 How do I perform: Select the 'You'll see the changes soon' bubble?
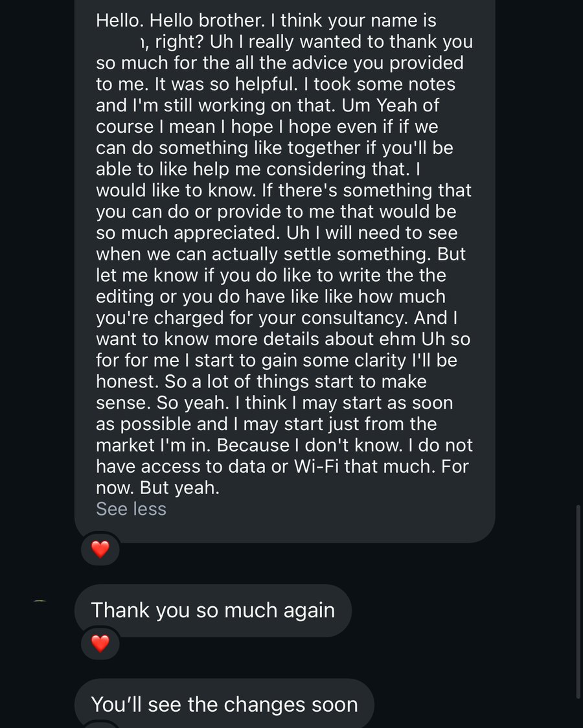[x=225, y=703]
